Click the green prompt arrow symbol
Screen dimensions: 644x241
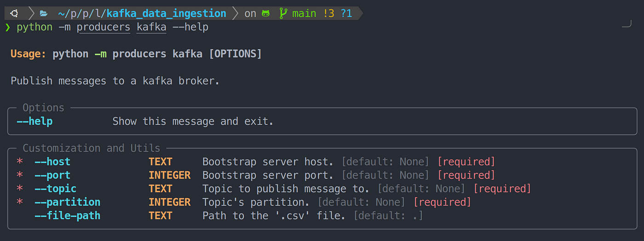(x=7, y=27)
